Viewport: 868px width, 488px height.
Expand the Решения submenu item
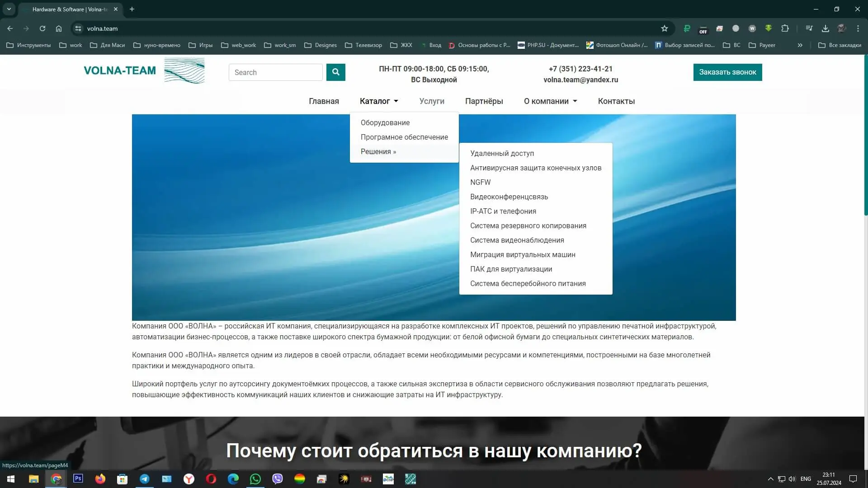tap(378, 151)
